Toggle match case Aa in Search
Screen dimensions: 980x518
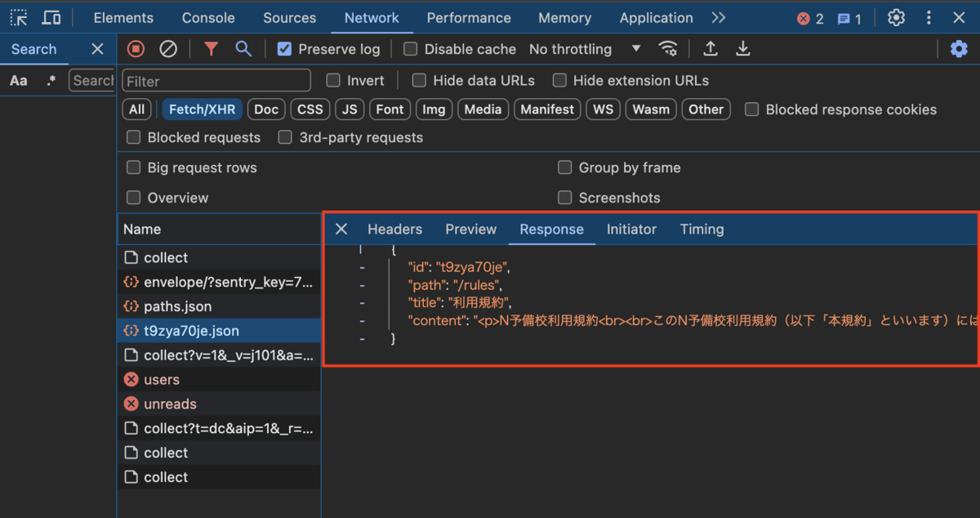tap(18, 80)
